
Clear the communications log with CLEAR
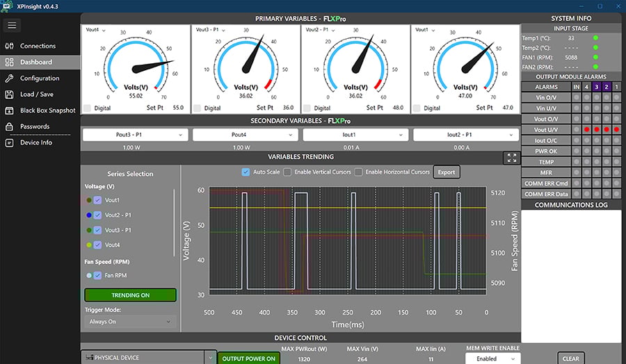coord(570,358)
